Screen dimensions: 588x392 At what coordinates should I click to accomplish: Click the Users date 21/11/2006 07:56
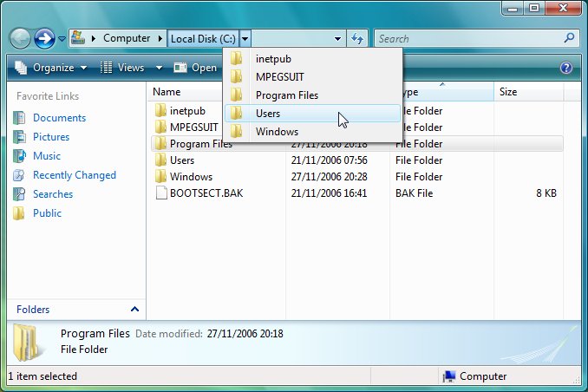[330, 160]
